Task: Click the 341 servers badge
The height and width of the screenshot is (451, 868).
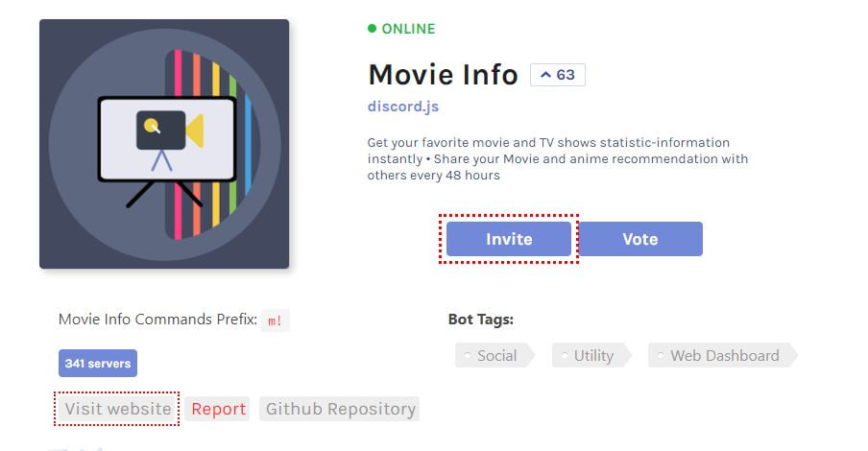Action: tap(98, 364)
